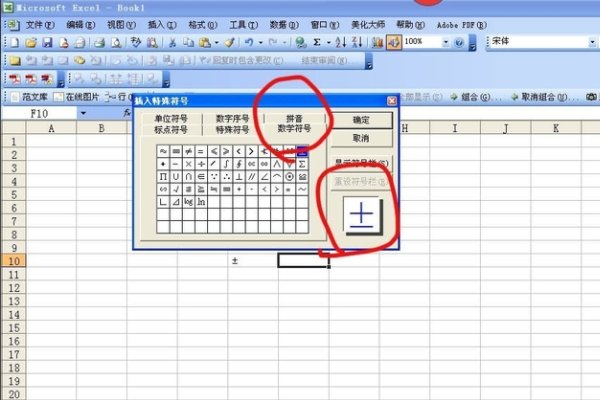This screenshot has width=600, height=400.
Task: Undo the last action
Action: tap(249, 42)
